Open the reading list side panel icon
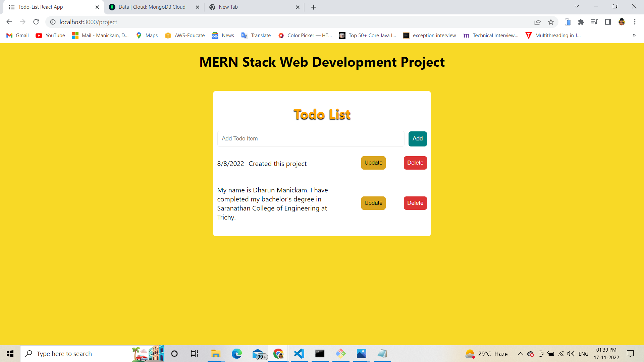644x362 pixels. pos(595,22)
